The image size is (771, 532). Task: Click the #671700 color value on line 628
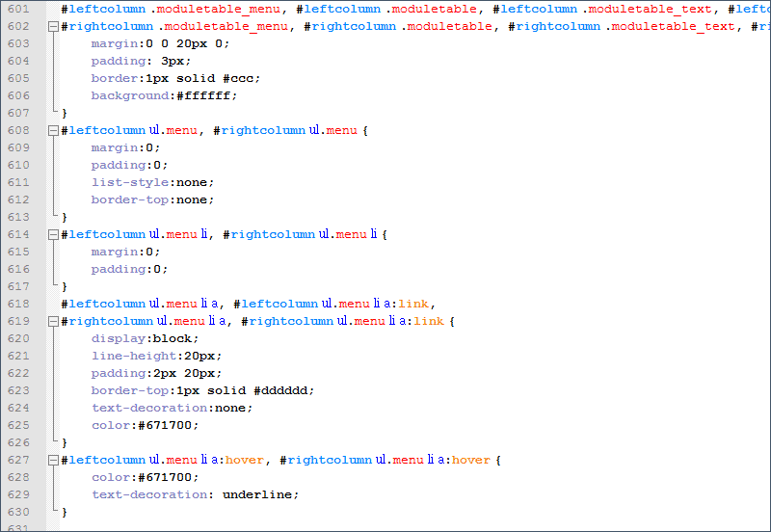tap(168, 477)
